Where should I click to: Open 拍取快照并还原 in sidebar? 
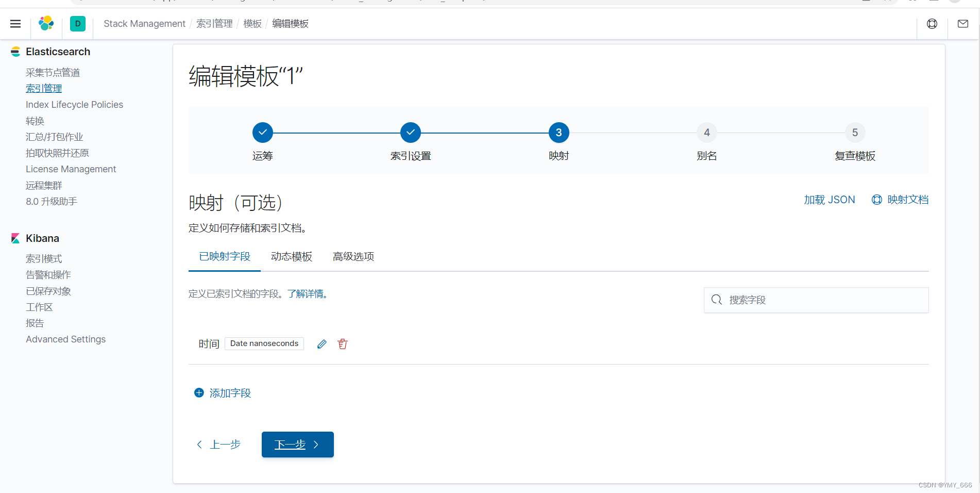(x=58, y=153)
